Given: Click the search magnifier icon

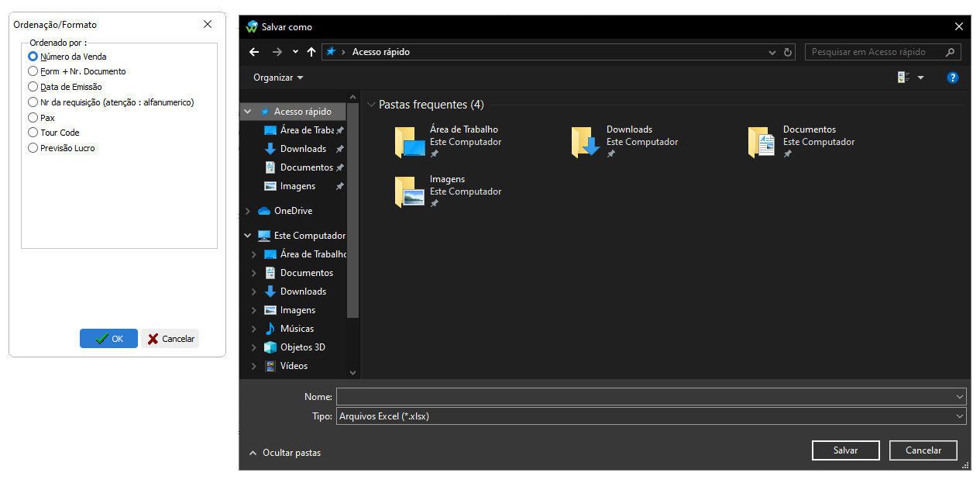Looking at the screenshot, I should pyautogui.click(x=951, y=52).
